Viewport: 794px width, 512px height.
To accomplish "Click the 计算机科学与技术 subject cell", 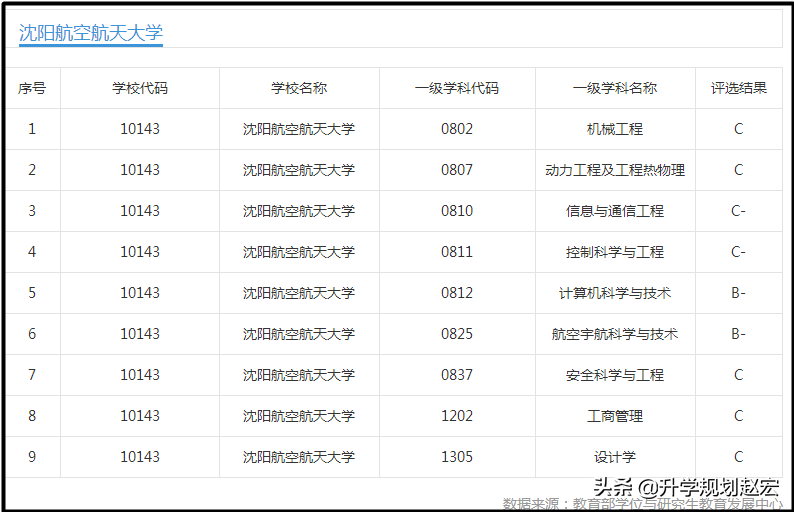I will (x=615, y=293).
